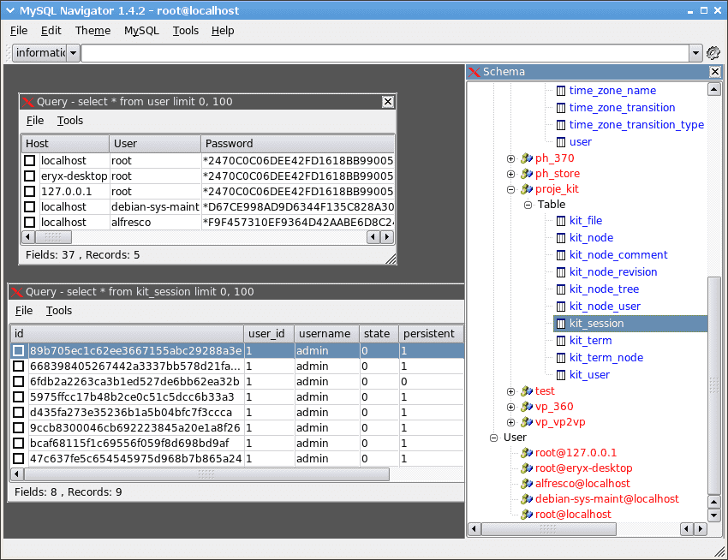The width and height of the screenshot is (728, 560).
Task: Collapse the User node in schema tree
Action: click(x=494, y=438)
